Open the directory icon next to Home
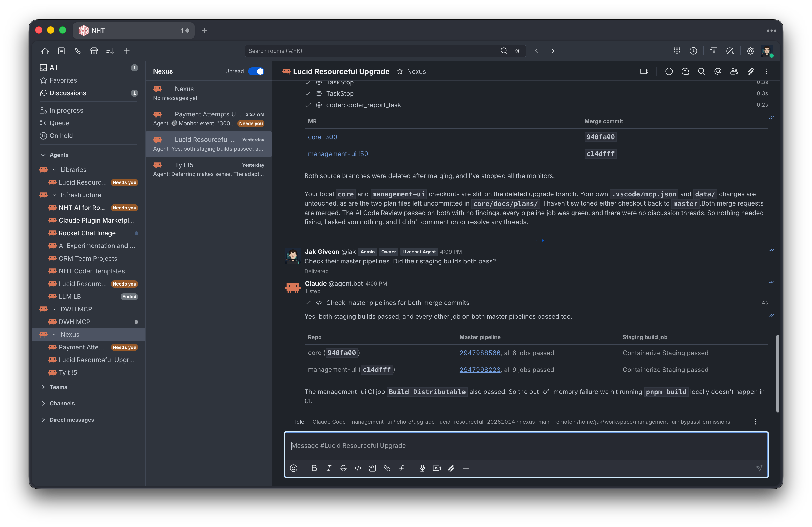Image resolution: width=812 pixels, height=527 pixels. tap(61, 51)
